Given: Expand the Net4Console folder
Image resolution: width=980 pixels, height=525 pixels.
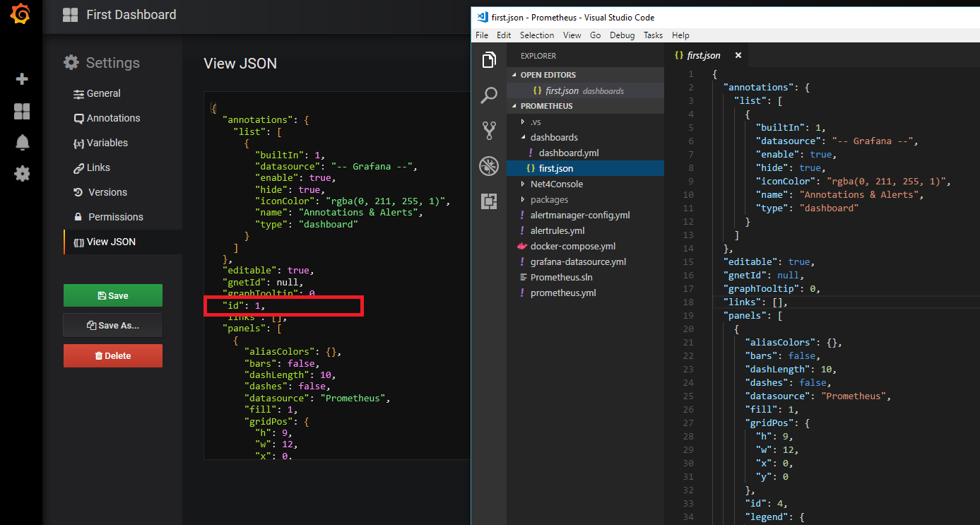Looking at the screenshot, I should coord(585,184).
